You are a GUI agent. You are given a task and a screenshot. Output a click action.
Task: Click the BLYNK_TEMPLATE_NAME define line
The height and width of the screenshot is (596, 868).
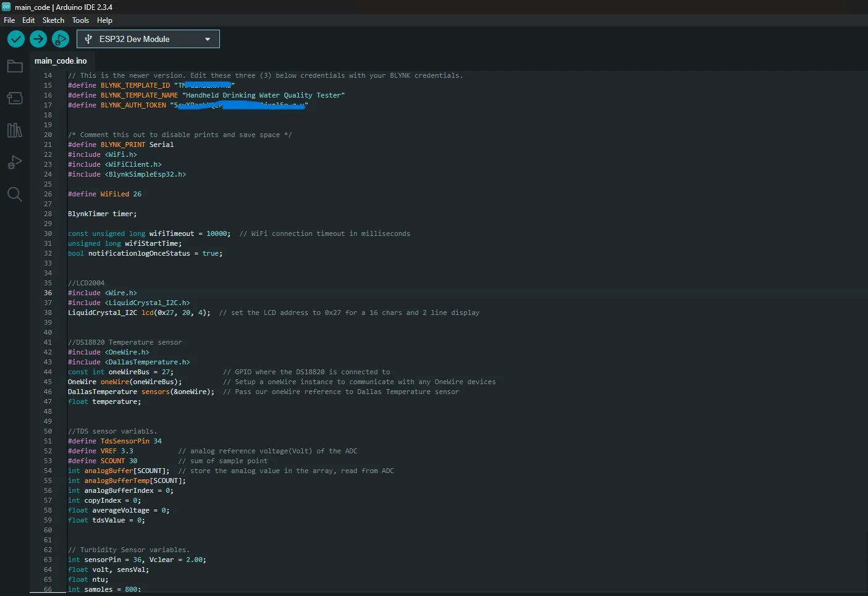[206, 95]
